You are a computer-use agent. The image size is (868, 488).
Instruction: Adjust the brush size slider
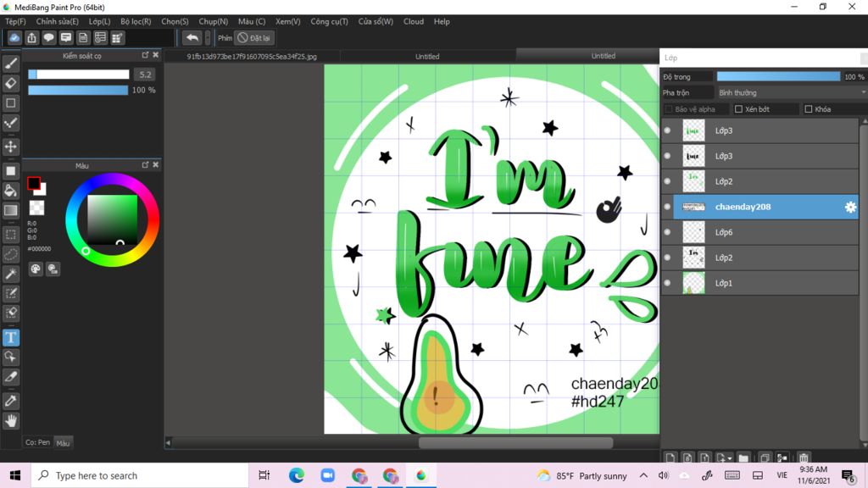click(78, 75)
